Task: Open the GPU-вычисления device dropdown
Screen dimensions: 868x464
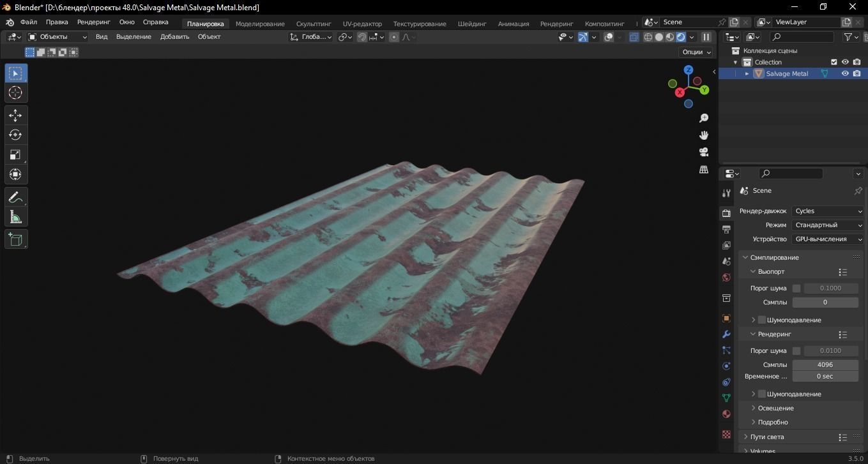Action: click(x=828, y=239)
